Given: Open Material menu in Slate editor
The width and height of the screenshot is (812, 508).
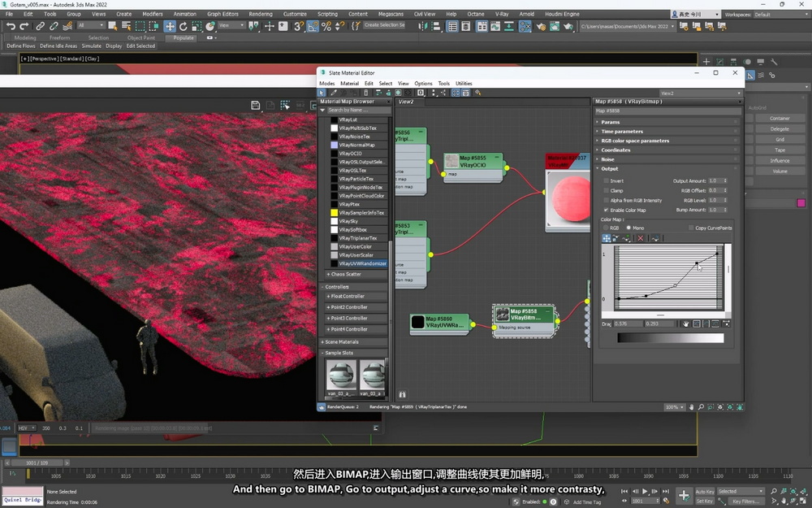Looking at the screenshot, I should tap(349, 84).
